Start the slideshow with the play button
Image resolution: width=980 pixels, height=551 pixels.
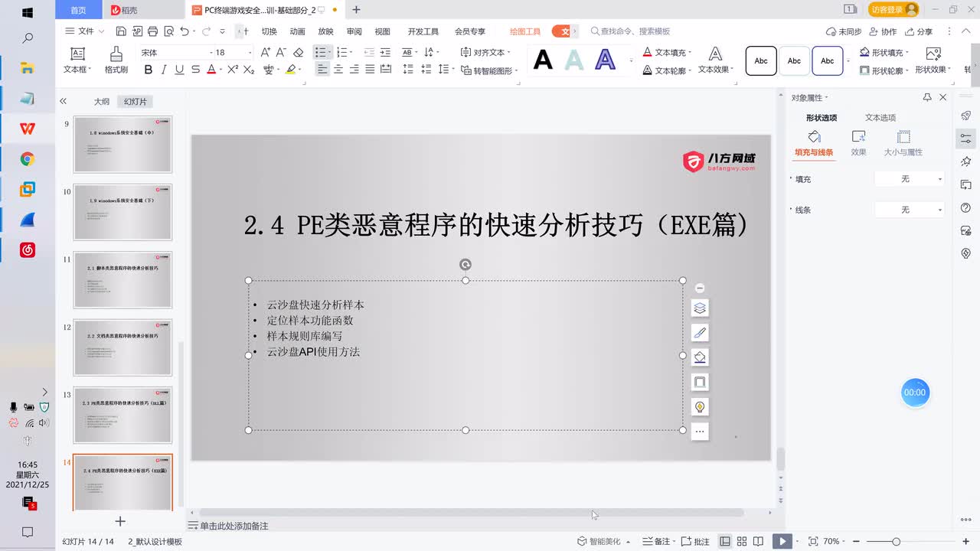pyautogui.click(x=782, y=541)
